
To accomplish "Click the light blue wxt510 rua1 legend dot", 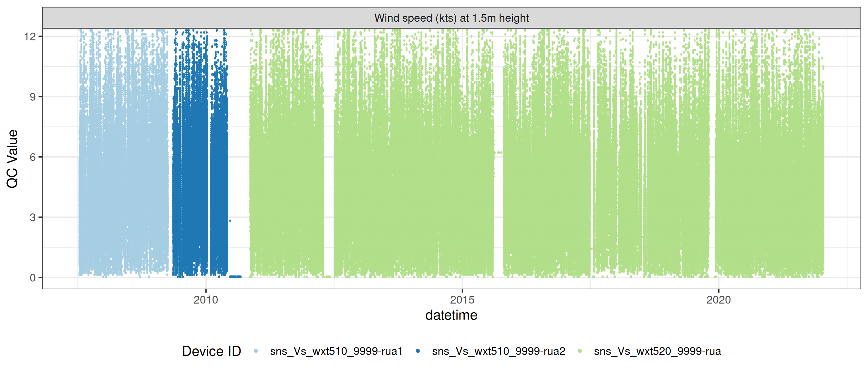I will tap(256, 351).
